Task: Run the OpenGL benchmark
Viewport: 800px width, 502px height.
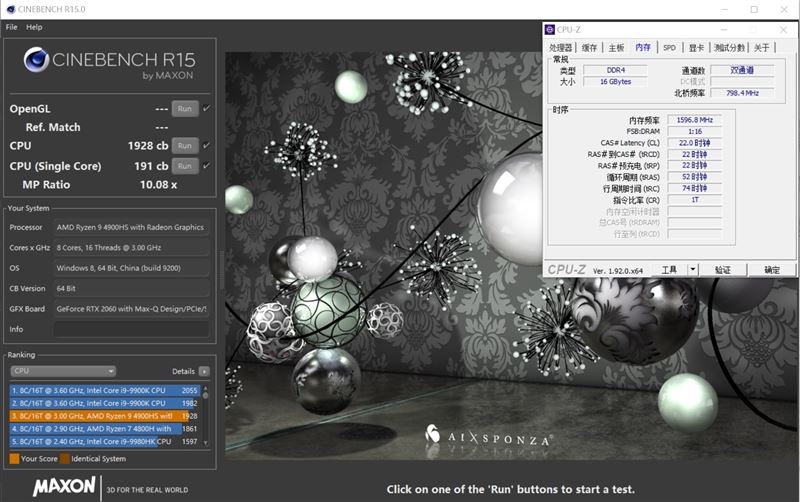Action: click(x=185, y=109)
